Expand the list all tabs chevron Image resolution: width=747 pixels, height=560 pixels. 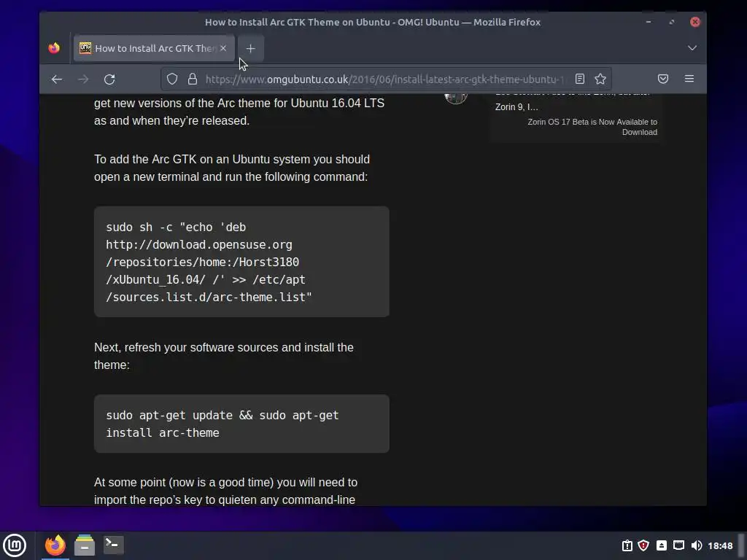click(692, 48)
